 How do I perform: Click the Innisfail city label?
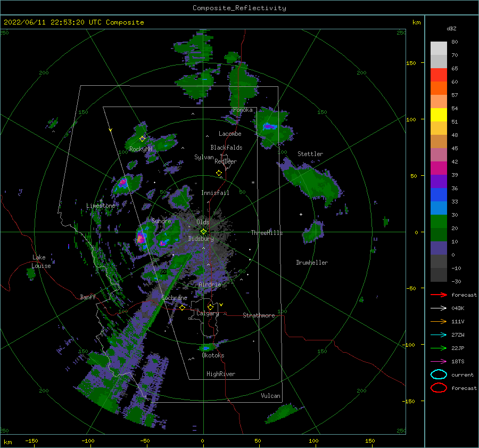(x=215, y=193)
